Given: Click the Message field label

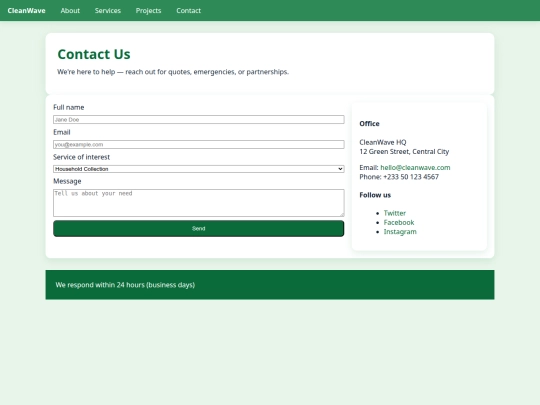Looking at the screenshot, I should point(67,181).
